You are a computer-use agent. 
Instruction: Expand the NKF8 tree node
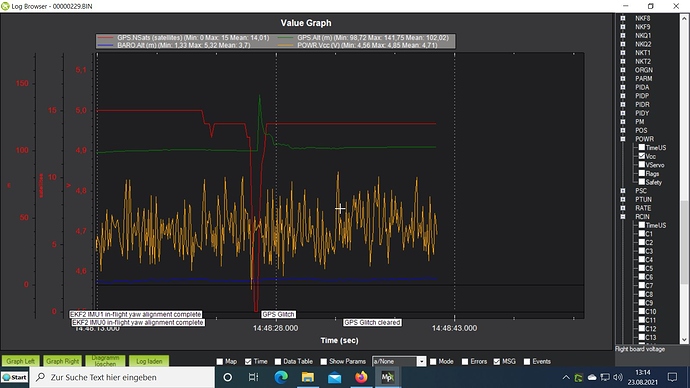(623, 18)
